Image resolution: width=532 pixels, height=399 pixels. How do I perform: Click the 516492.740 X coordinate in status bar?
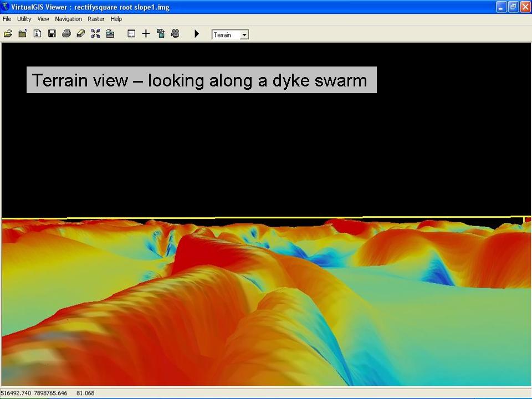(16, 393)
